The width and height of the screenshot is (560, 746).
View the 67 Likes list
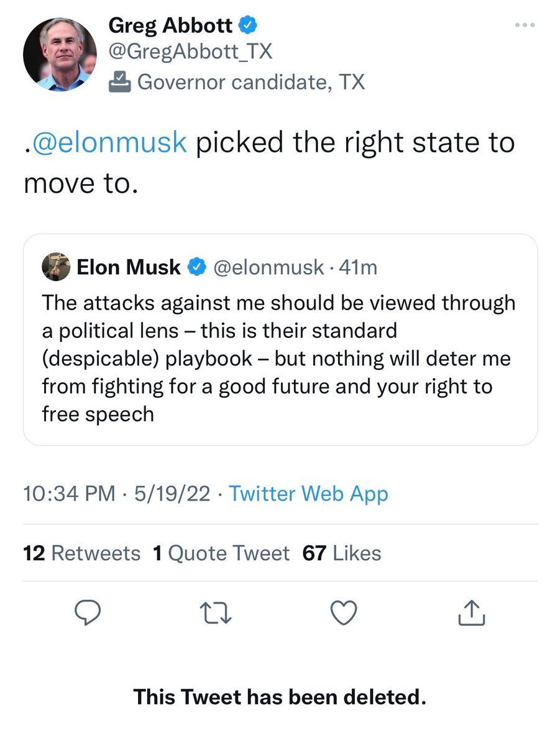coord(341,553)
